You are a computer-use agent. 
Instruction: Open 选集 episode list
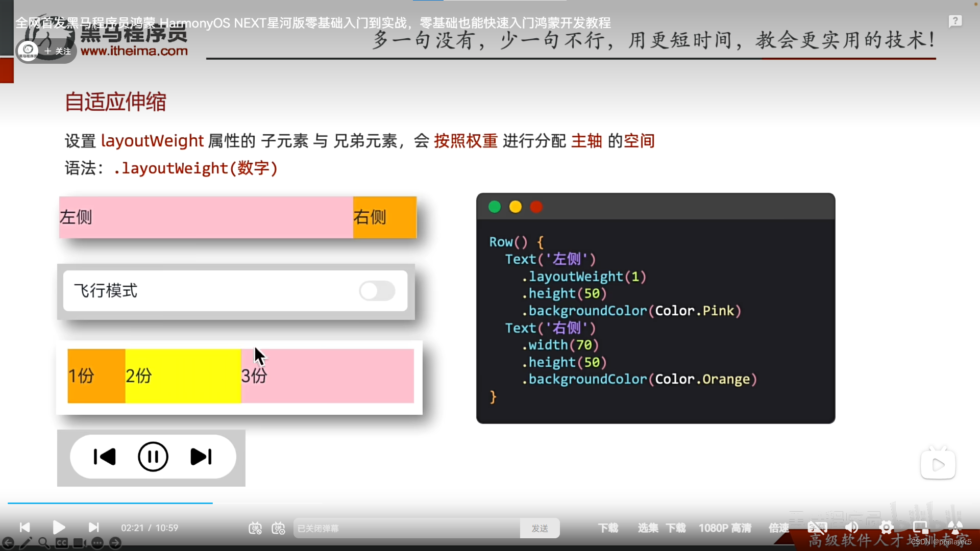click(648, 528)
